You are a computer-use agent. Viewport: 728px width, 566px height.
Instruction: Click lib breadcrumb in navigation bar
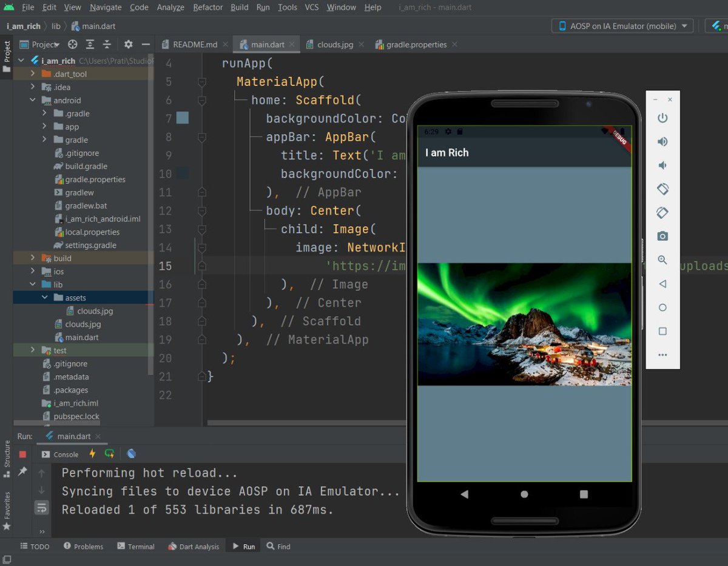tap(56, 26)
